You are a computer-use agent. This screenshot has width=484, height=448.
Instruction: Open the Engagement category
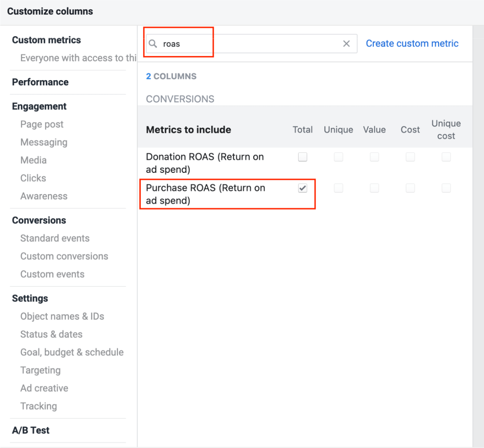click(x=39, y=106)
